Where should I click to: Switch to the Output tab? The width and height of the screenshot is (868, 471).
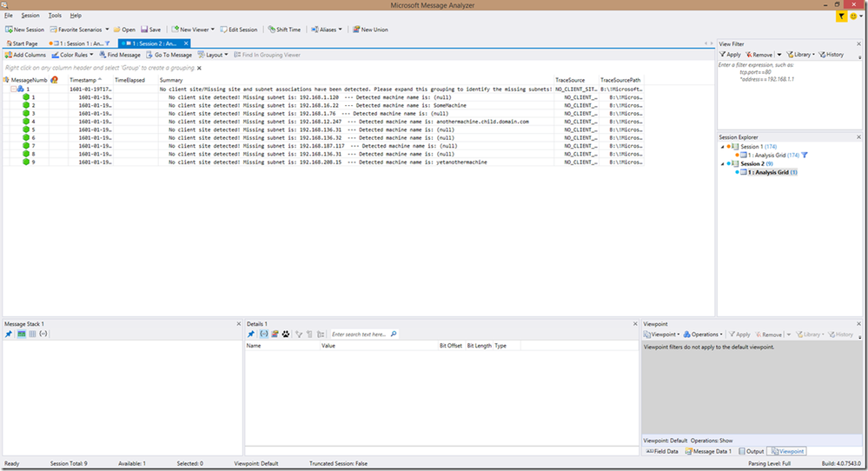point(752,451)
